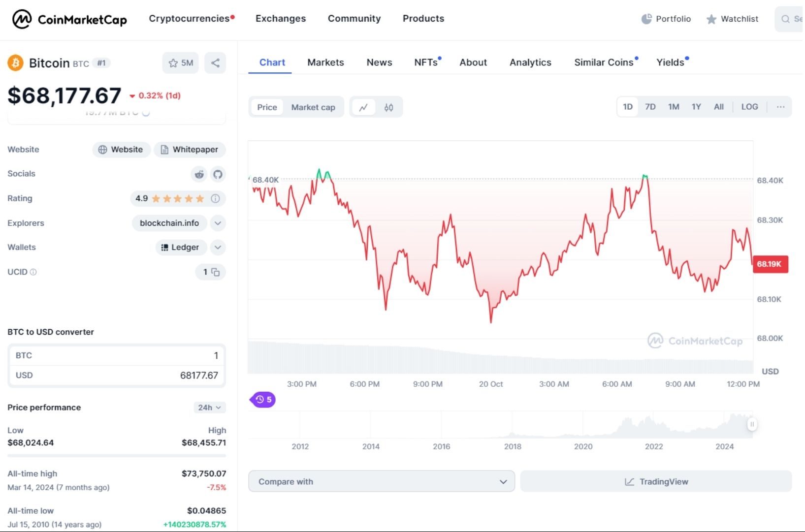The width and height of the screenshot is (805, 532).
Task: Open the News tab
Action: tap(379, 63)
